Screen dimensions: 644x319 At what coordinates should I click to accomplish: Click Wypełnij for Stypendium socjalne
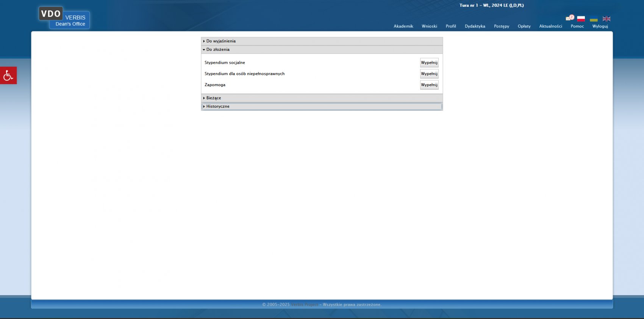429,63
